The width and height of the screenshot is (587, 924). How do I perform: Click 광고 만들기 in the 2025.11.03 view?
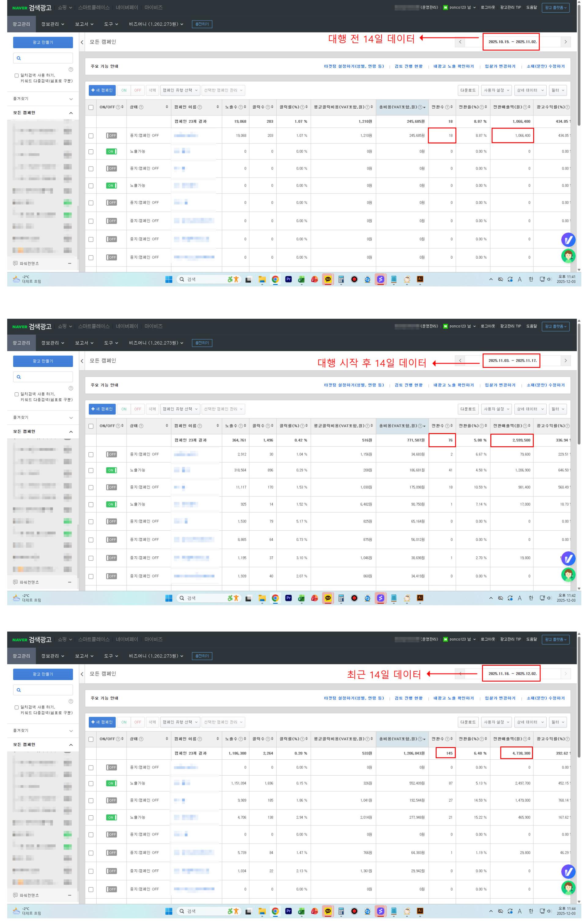(43, 361)
